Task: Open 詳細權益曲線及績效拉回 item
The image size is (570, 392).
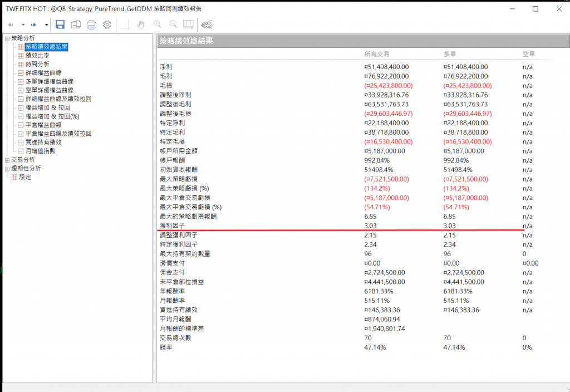Action: pyautogui.click(x=58, y=99)
